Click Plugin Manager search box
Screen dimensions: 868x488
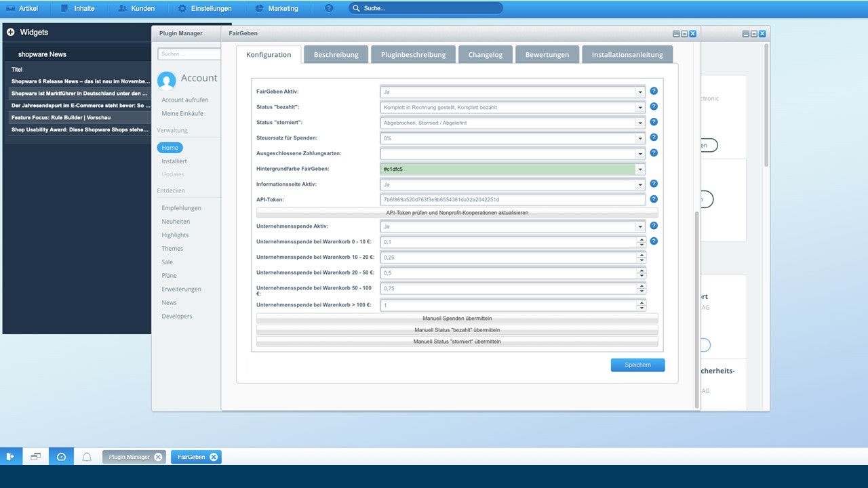189,54
